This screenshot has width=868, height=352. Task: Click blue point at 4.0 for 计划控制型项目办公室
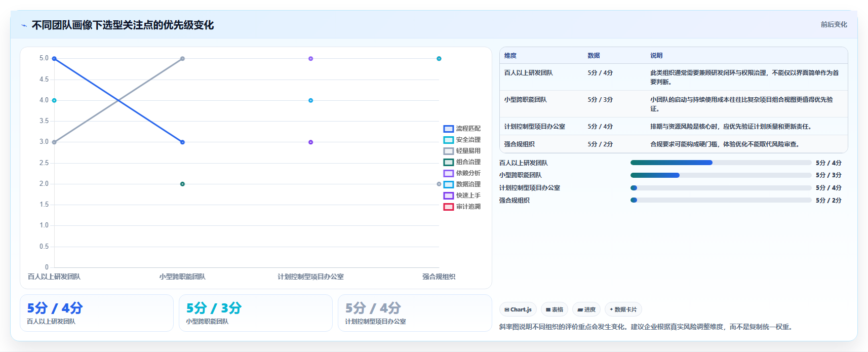point(310,100)
